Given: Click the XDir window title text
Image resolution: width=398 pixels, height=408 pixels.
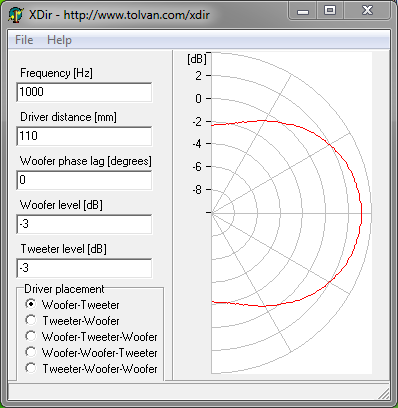Looking at the screenshot, I should click(119, 15).
